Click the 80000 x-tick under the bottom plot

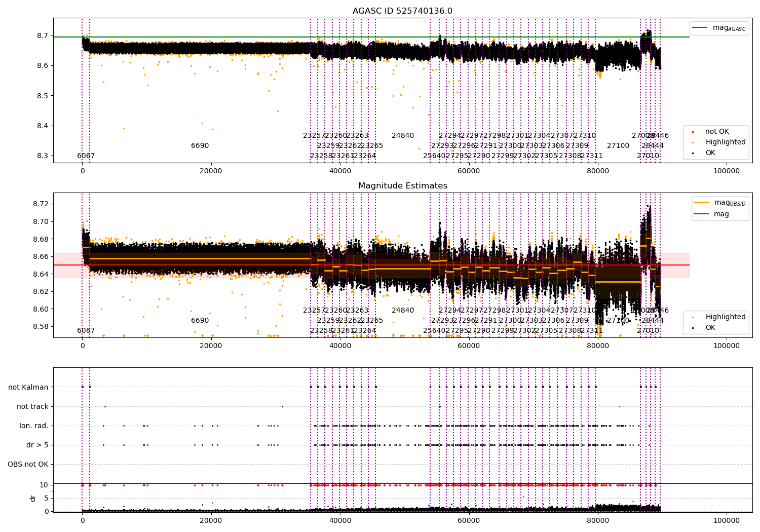(x=598, y=520)
